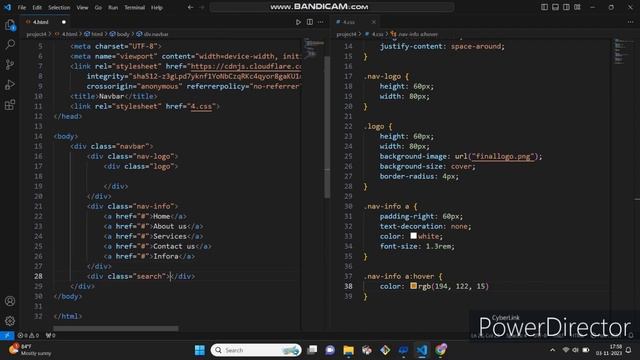
Task: Open the orange rgb color swatch on line 38
Action: coord(413,286)
